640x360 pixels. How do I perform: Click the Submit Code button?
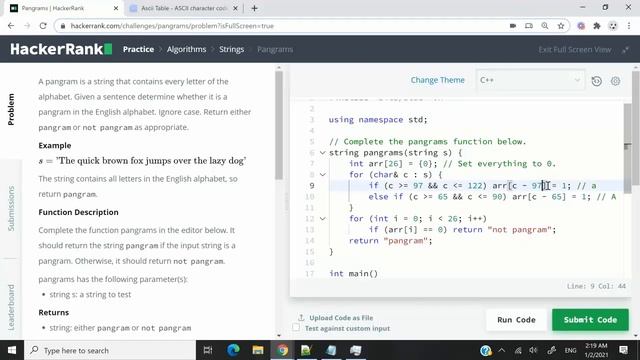(x=590, y=320)
